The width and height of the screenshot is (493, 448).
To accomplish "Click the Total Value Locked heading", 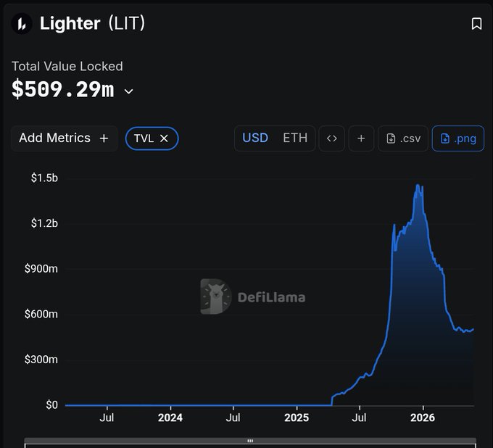I will click(x=67, y=67).
